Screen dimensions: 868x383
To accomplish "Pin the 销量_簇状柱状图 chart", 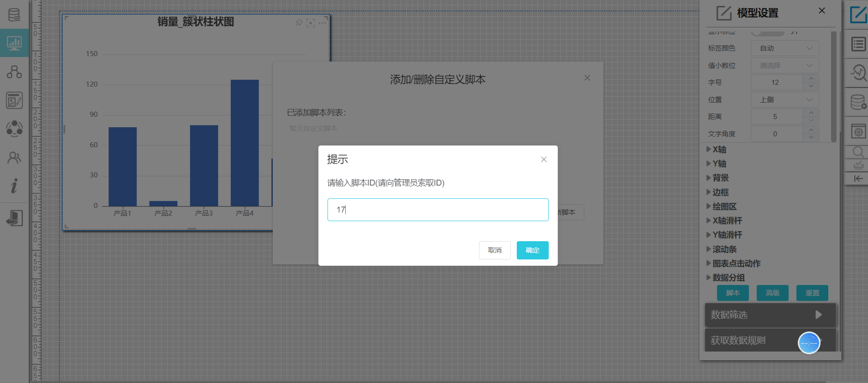I will pyautogui.click(x=299, y=22).
